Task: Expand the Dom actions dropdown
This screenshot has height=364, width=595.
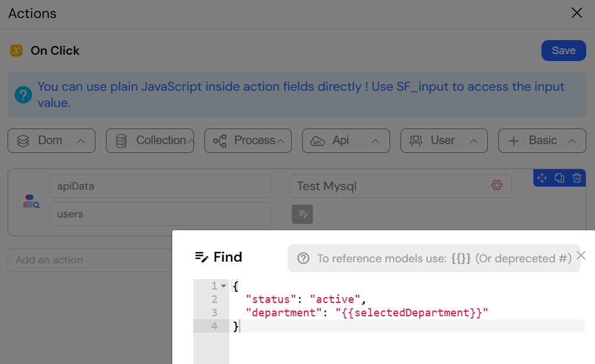Action: (x=52, y=141)
